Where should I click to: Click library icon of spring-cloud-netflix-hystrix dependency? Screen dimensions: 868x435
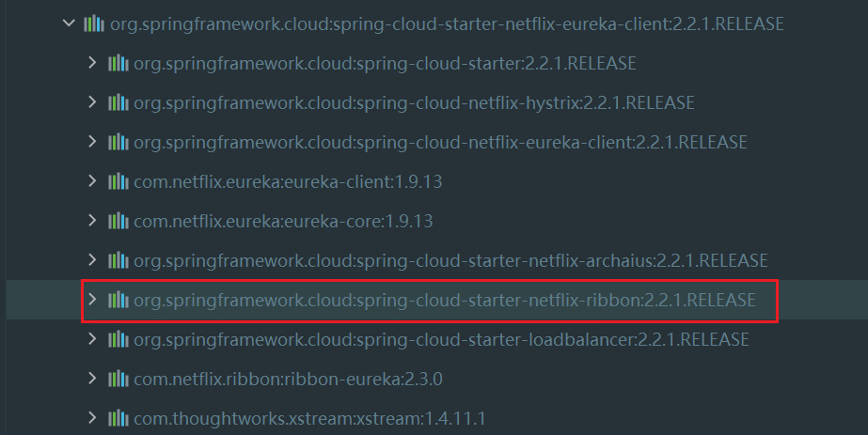pos(118,102)
